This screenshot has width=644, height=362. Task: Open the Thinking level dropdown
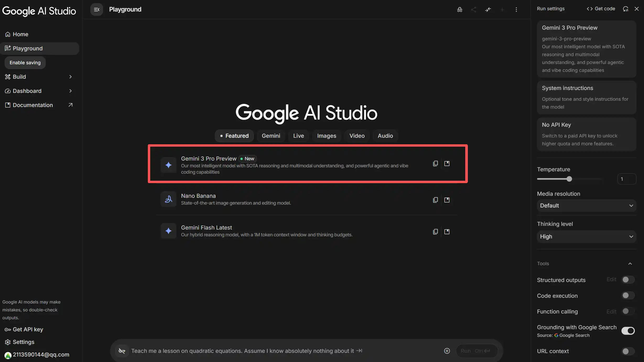pos(586,237)
